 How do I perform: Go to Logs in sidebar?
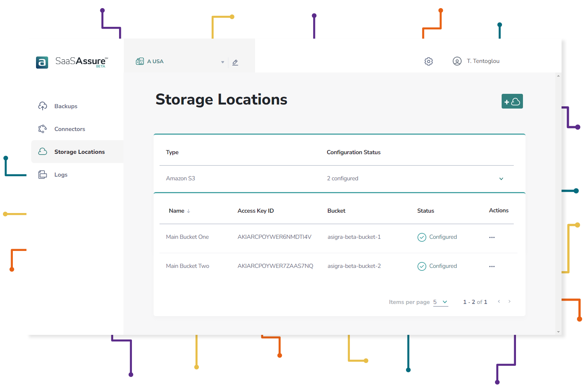61,175
